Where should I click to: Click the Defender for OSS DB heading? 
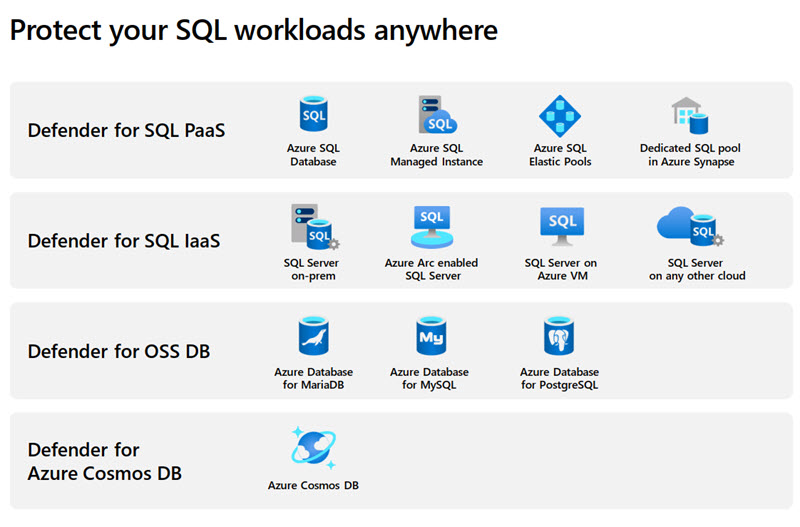click(119, 351)
